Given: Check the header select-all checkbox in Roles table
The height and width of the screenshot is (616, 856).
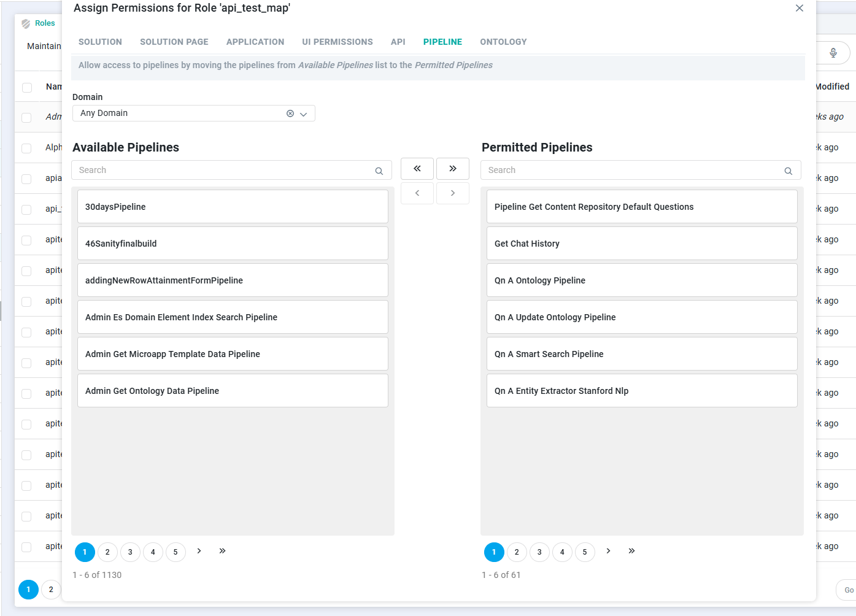Looking at the screenshot, I should click(27, 87).
